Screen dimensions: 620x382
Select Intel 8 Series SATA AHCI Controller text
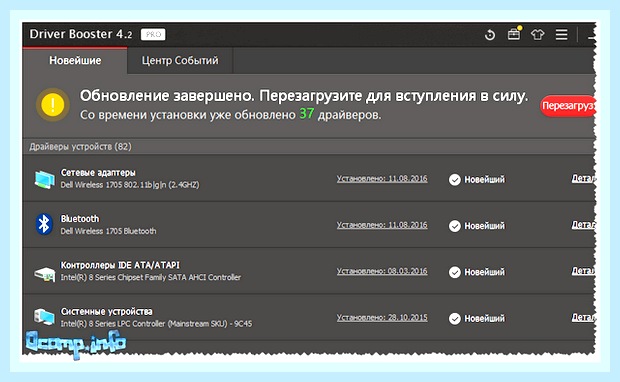(151, 278)
